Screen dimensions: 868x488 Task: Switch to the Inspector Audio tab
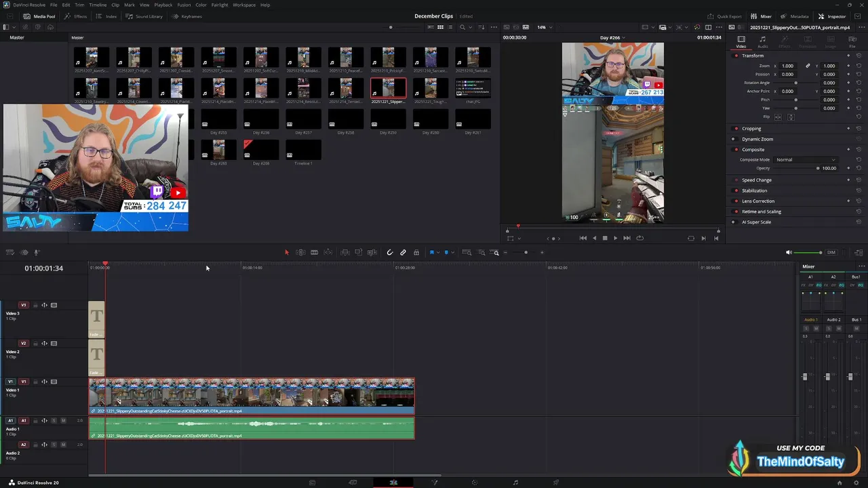(762, 42)
